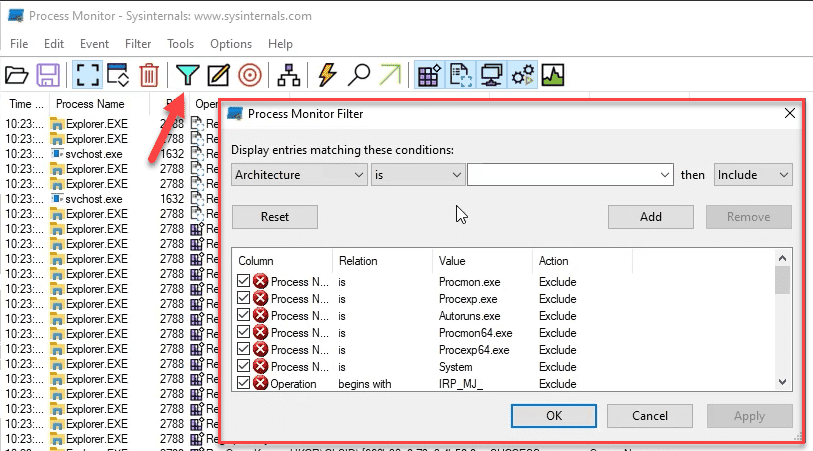Image resolution: width=813 pixels, height=451 pixels.
Task: Uncheck the Procmon64.exe filter checkbox
Action: [243, 332]
